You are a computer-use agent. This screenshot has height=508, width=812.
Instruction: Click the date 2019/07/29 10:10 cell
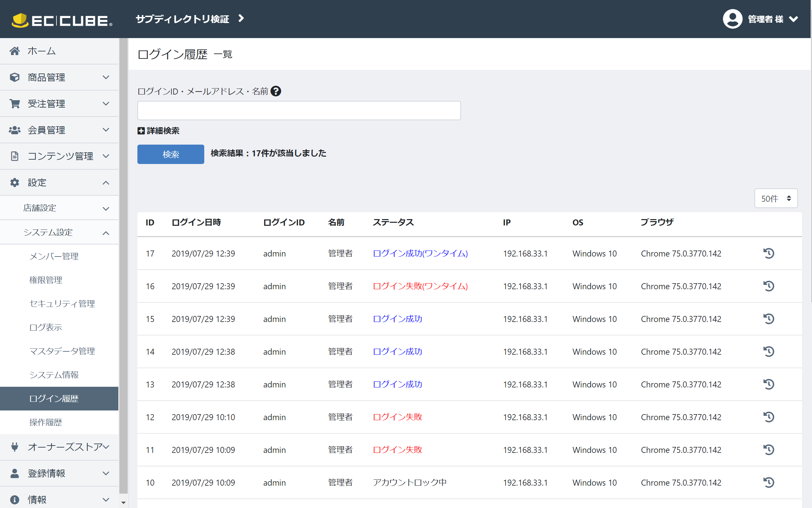203,417
